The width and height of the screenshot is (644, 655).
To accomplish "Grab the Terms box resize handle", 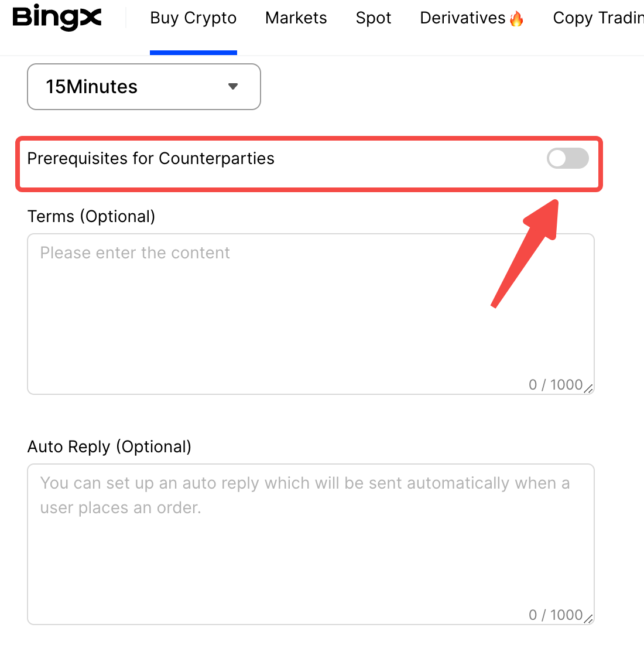I will [588, 388].
